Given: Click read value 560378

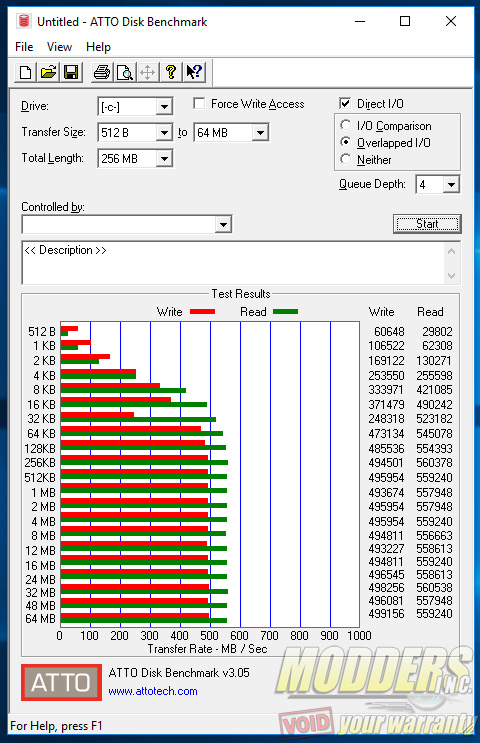Looking at the screenshot, I should [x=434, y=462].
